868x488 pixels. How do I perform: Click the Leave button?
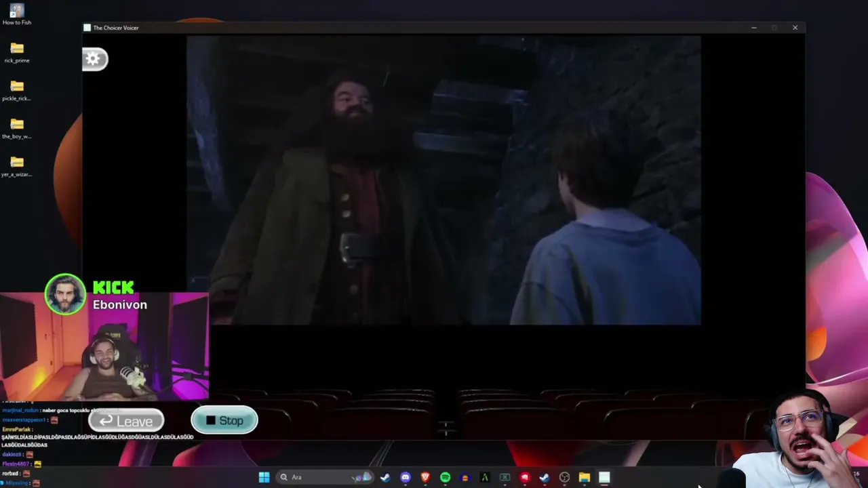[x=126, y=421]
